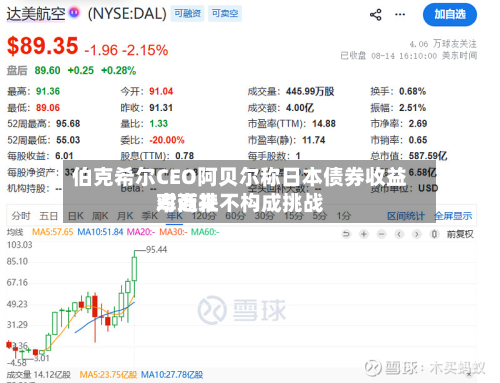Click the 52周最低 value 55.03
The width and height of the screenshot is (500, 383).
coord(68,140)
